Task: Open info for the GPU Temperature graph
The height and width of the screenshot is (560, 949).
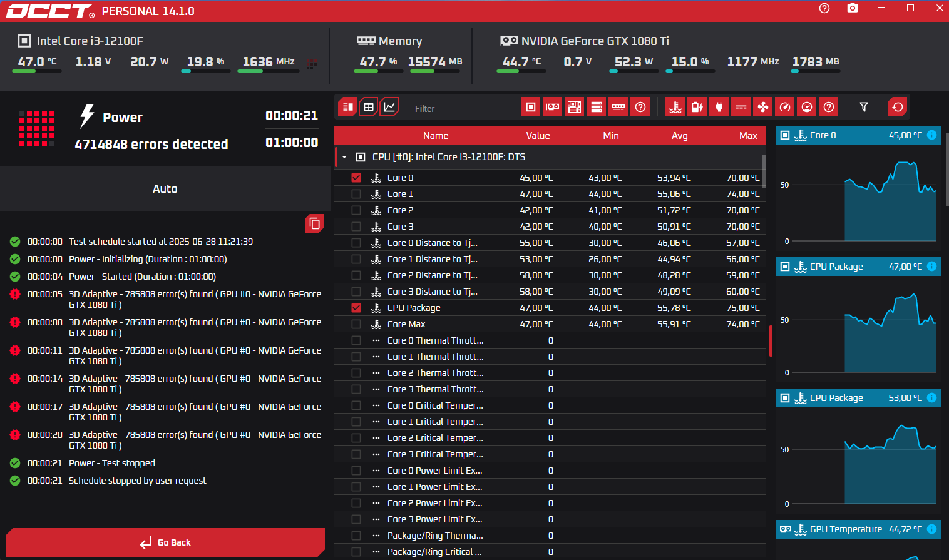Action: [x=931, y=529]
